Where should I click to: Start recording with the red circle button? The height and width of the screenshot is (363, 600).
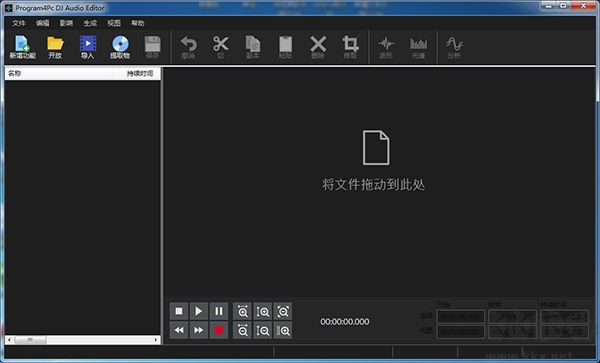pos(219,330)
